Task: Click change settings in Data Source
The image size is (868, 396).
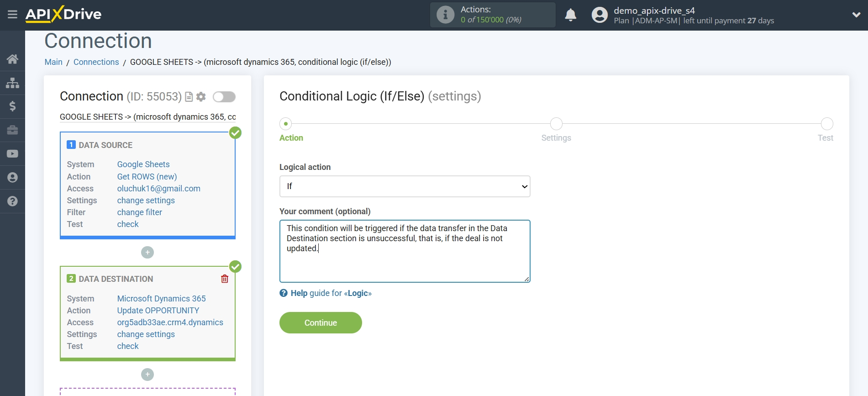Action: tap(146, 201)
